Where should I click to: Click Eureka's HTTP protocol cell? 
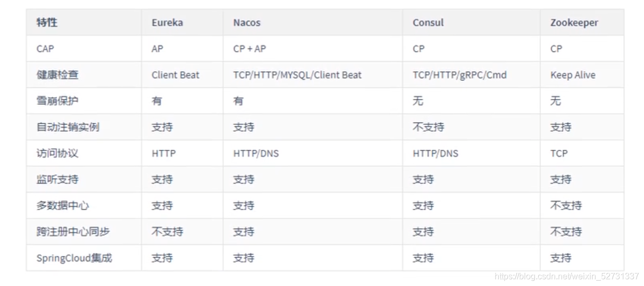(x=164, y=154)
